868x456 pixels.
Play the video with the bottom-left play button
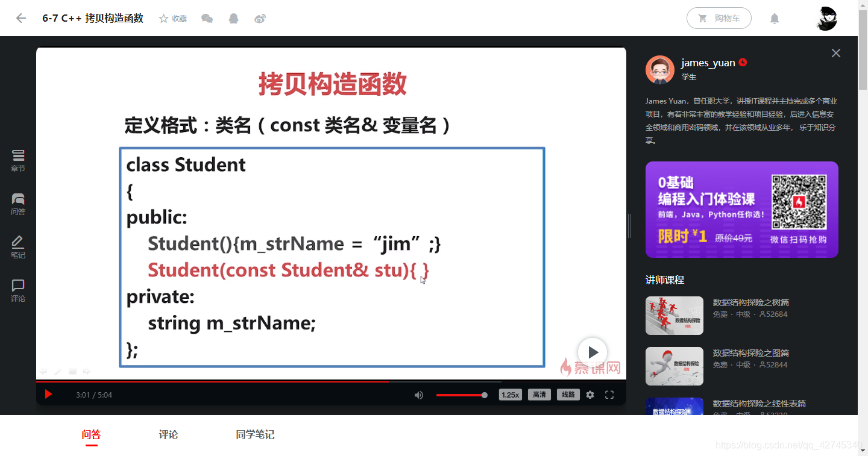(x=49, y=395)
